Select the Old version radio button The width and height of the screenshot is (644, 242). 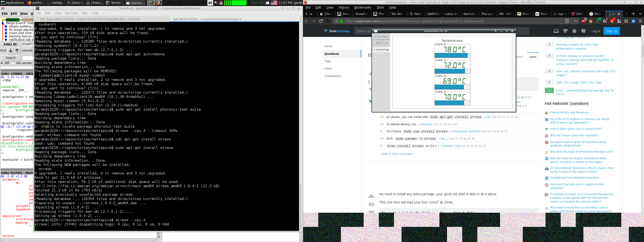pyautogui.click(x=13, y=63)
